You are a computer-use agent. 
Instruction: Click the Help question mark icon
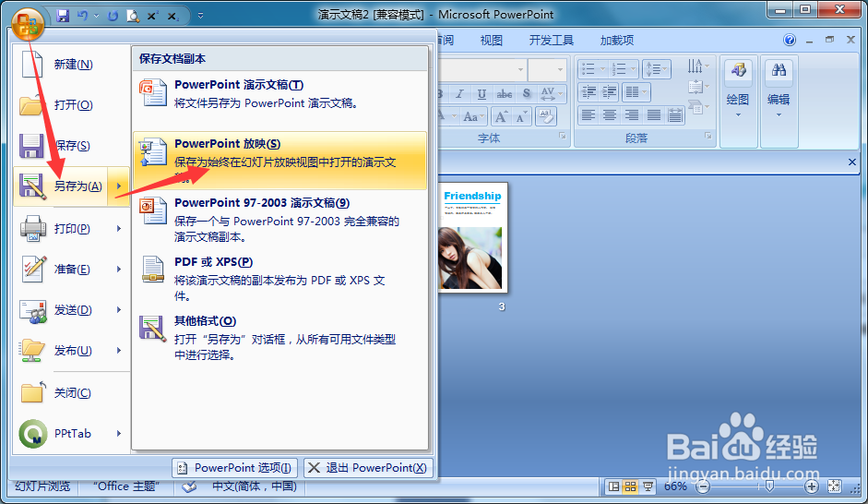click(x=790, y=40)
